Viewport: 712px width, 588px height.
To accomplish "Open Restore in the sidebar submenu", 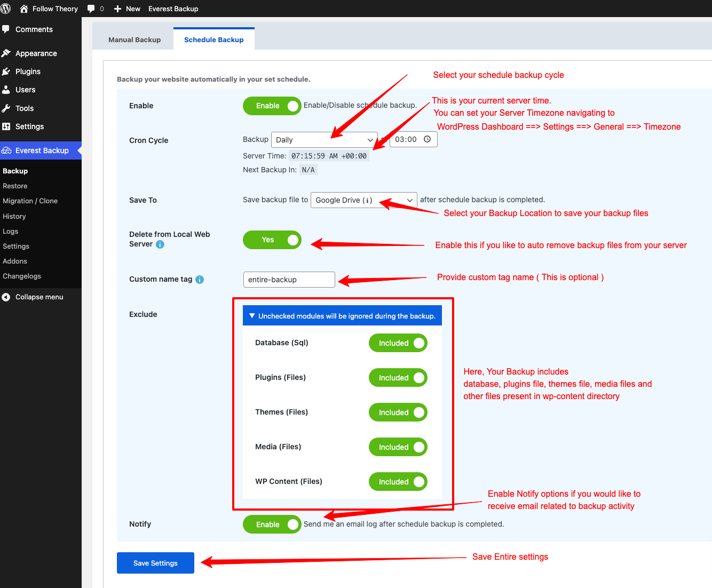I will [15, 186].
